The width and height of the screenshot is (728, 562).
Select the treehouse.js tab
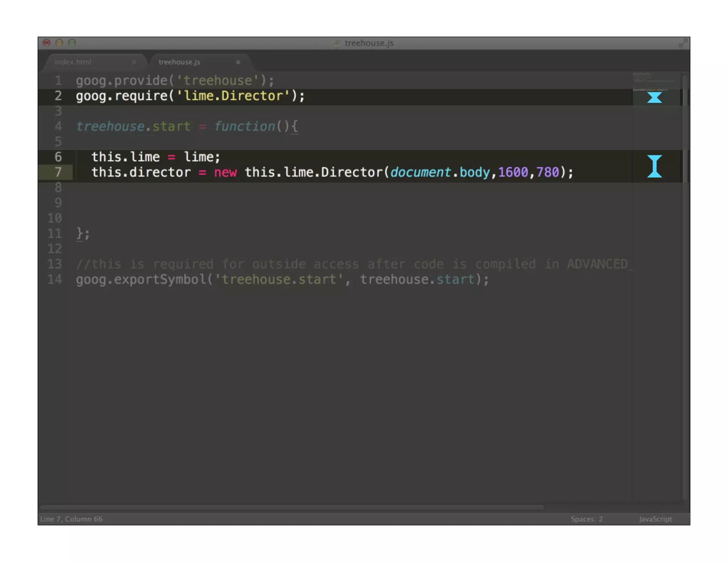[179, 62]
